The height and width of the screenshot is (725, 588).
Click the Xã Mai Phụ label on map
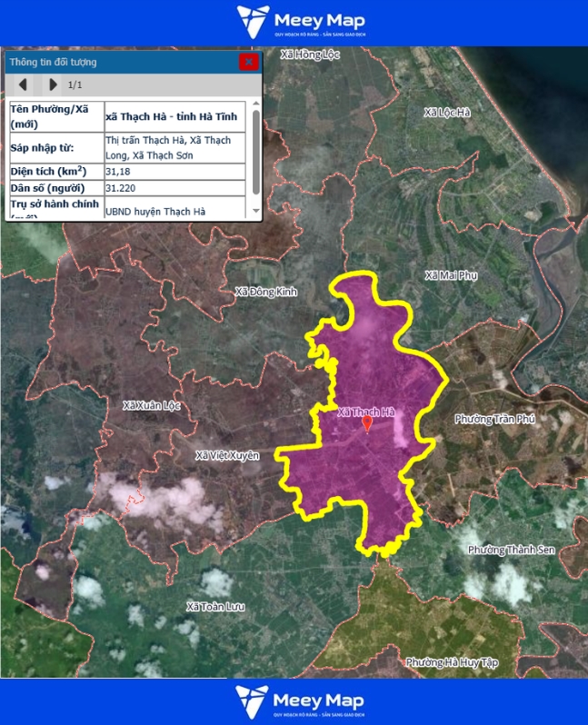click(451, 275)
